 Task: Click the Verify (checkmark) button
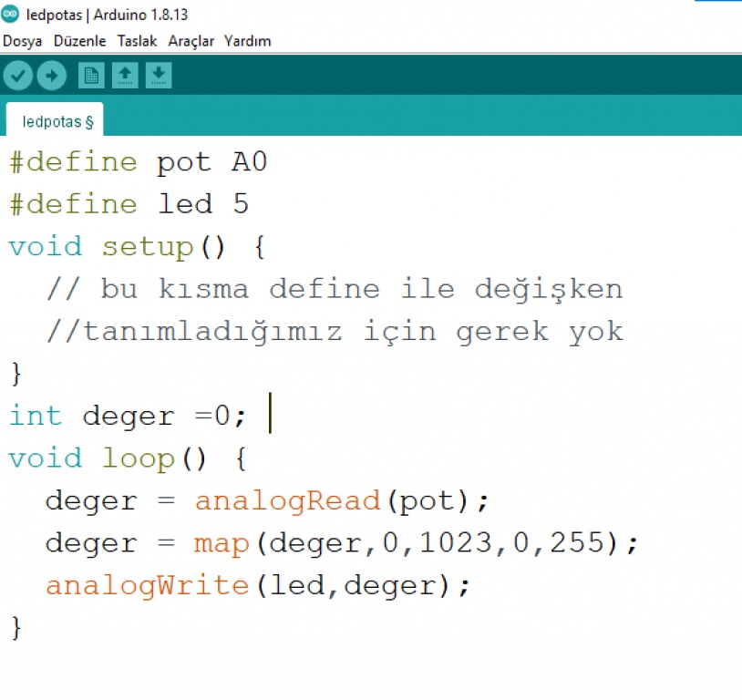point(17,76)
